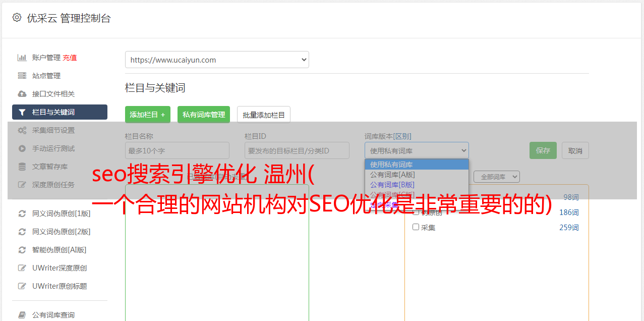The image size is (644, 321).
Task: Click the 98词 count
Action: tap(571, 197)
